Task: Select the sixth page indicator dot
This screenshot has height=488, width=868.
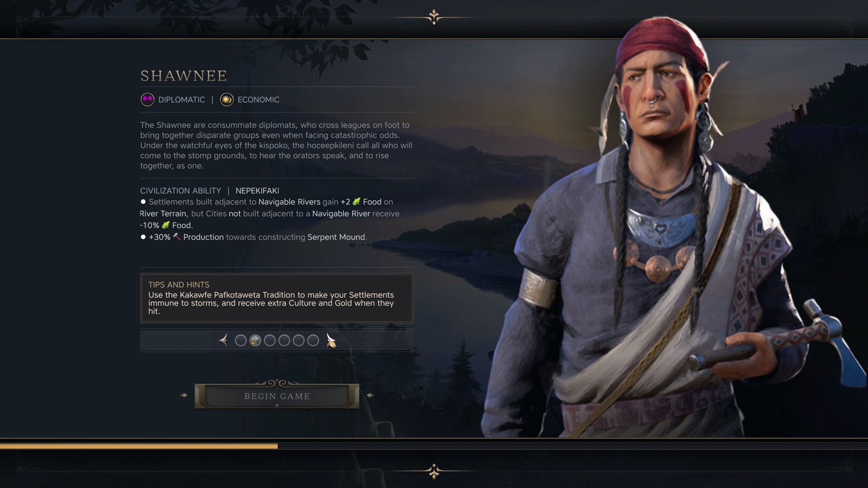Action: (313, 340)
